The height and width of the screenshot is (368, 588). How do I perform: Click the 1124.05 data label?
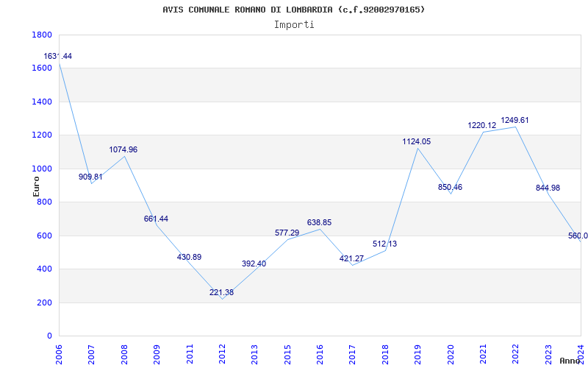417,142
